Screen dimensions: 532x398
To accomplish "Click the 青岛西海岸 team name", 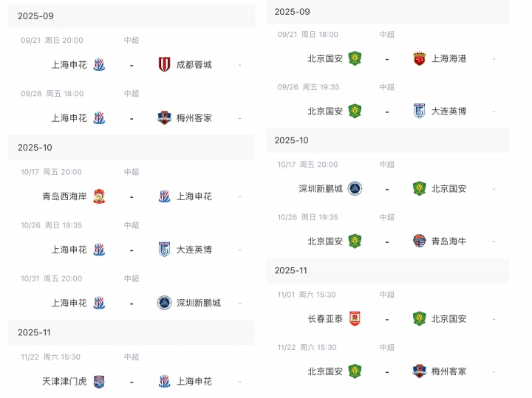I will 64,196.
